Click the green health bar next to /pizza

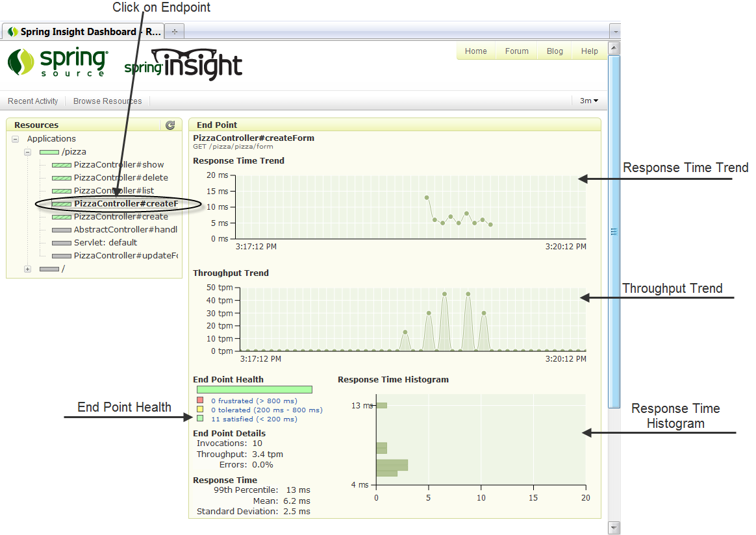[49, 152]
